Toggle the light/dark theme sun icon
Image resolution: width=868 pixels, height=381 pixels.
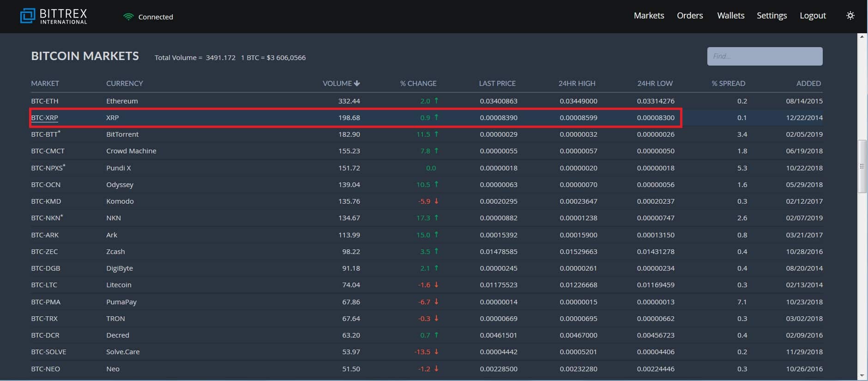pos(850,16)
